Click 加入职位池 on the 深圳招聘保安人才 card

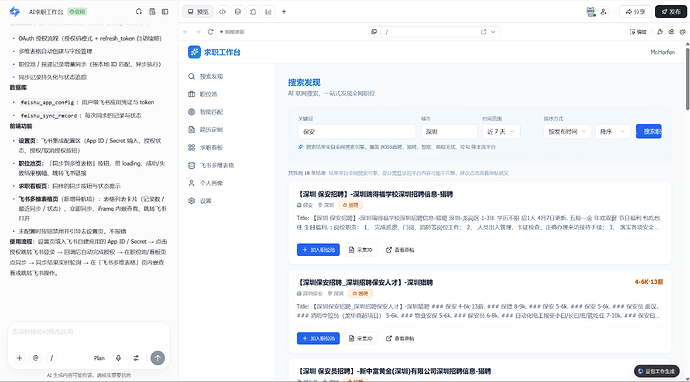pos(318,338)
